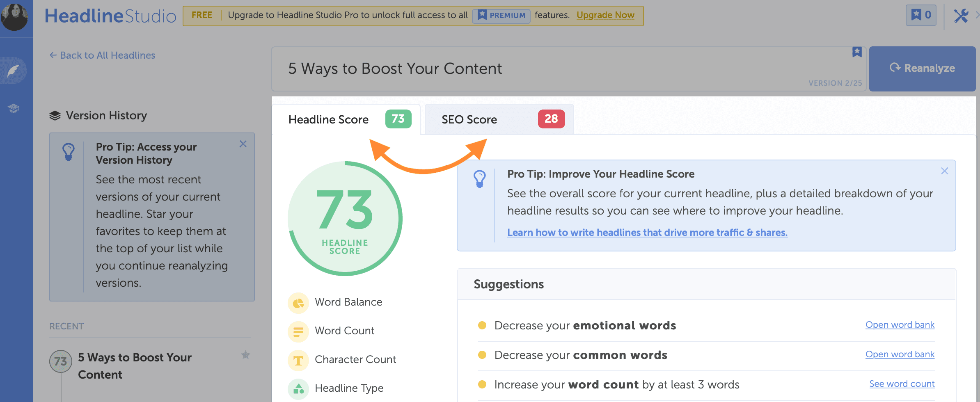Click the 'Increase your word count' suggestion
This screenshot has width=980, height=402.
coord(617,385)
